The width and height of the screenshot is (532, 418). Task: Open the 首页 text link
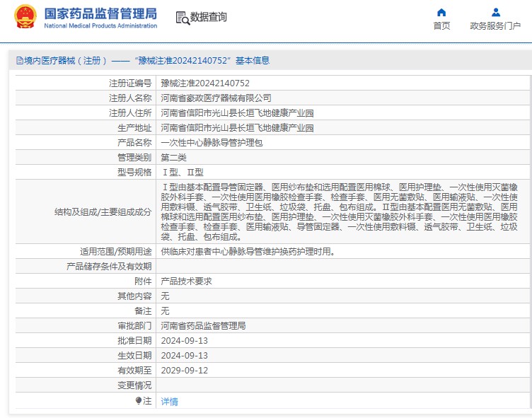(x=441, y=26)
